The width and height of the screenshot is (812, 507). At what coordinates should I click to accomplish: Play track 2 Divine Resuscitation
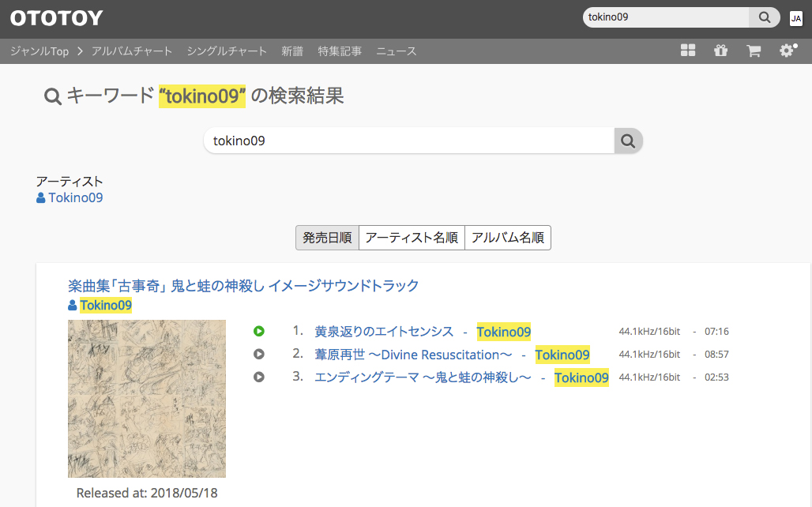click(259, 355)
